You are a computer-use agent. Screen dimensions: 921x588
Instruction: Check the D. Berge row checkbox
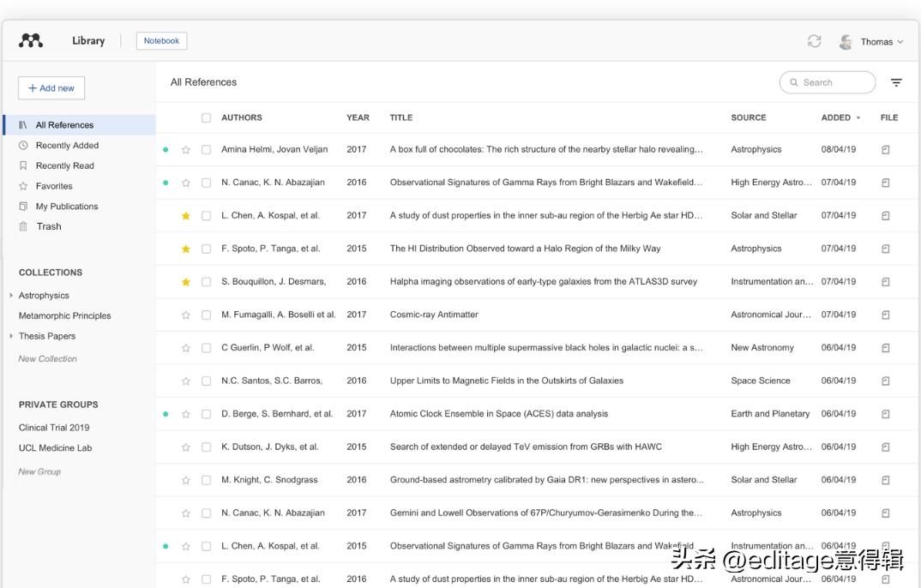(206, 414)
